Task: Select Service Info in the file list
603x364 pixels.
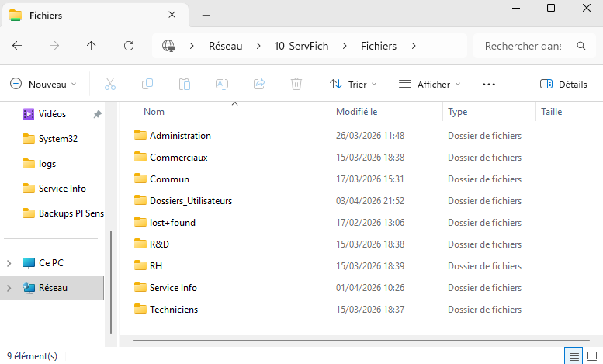Action: pyautogui.click(x=173, y=287)
